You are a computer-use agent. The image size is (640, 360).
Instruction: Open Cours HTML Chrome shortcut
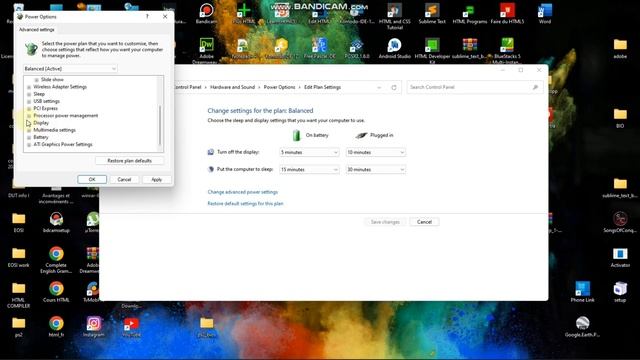tap(56, 292)
